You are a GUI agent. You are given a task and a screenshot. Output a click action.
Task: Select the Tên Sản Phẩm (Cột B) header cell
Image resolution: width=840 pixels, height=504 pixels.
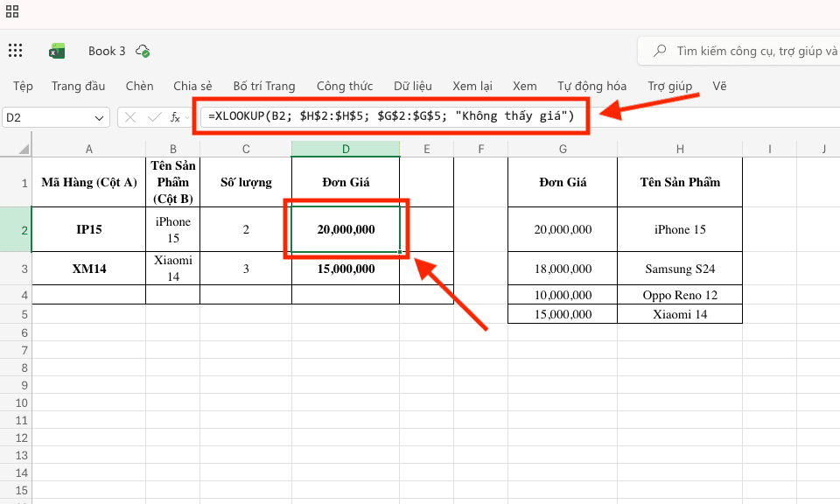click(173, 182)
